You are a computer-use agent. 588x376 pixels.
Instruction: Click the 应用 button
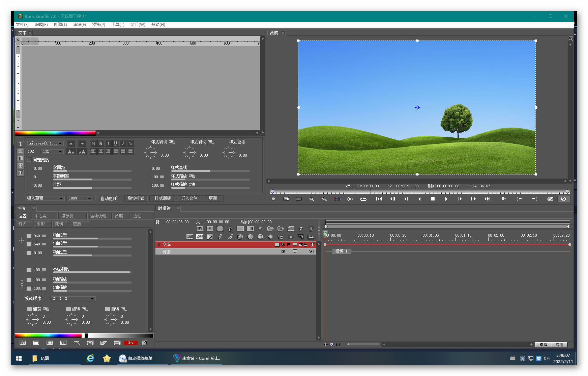pyautogui.click(x=559, y=345)
